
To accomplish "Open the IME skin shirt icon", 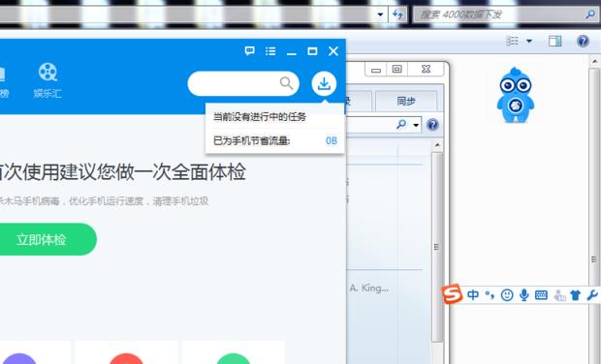I will 576,295.
